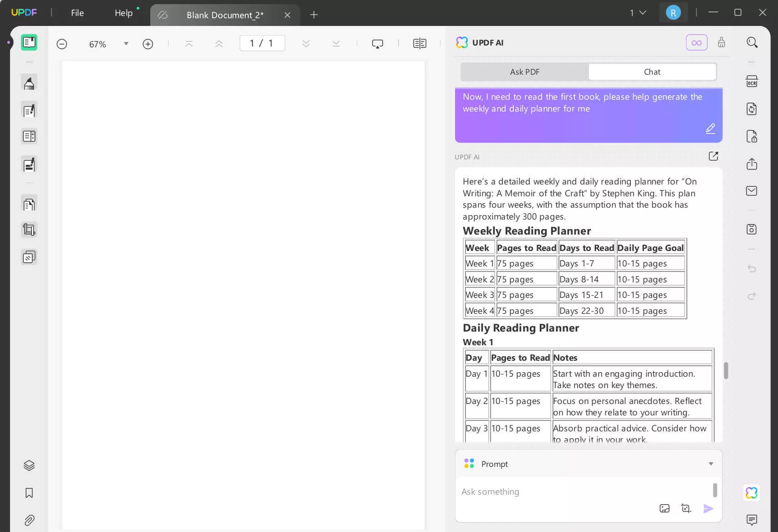778x532 pixels.
Task: Click the 'Daily Page Goal' column header
Action: click(650, 248)
